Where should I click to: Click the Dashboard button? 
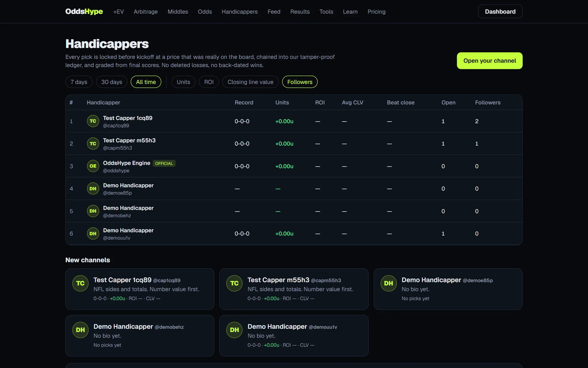[500, 11]
